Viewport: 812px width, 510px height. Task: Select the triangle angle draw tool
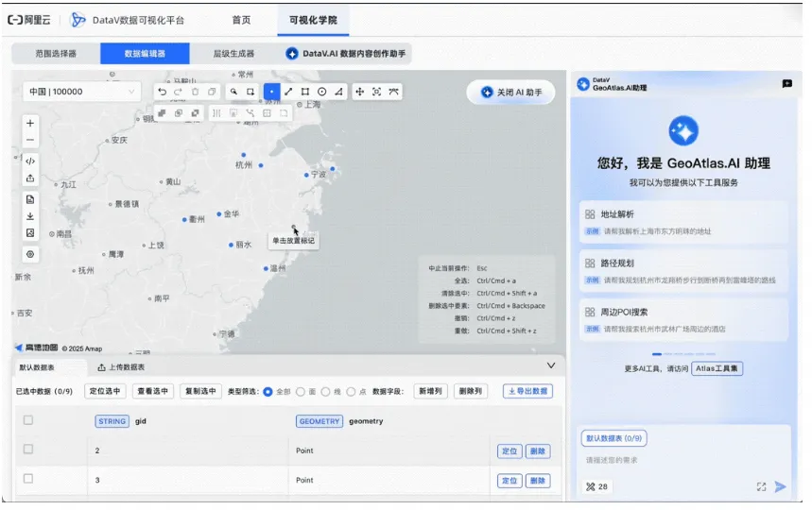coord(338,92)
